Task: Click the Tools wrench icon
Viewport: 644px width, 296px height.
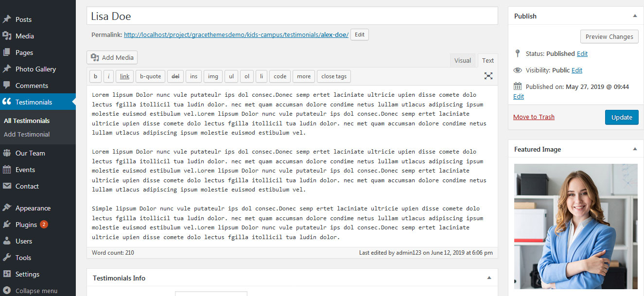Action: click(x=7, y=258)
